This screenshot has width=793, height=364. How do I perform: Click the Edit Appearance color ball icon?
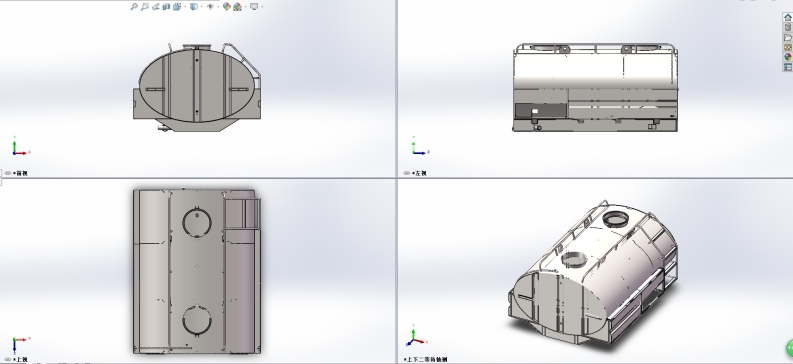point(227,7)
